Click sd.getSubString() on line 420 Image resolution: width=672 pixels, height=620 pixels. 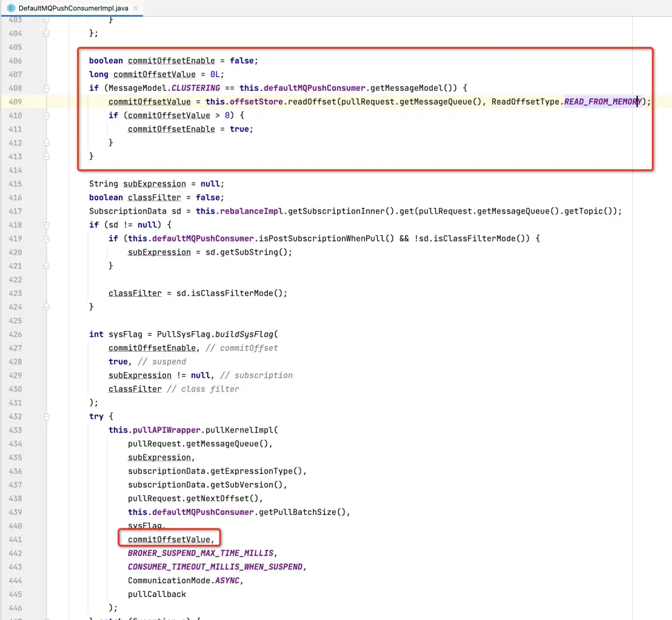[x=246, y=253]
